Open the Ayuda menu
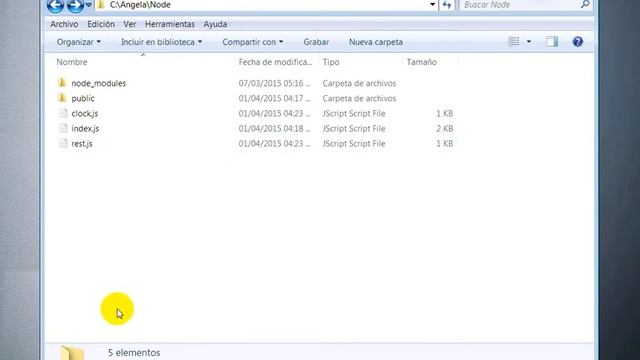 tap(215, 24)
